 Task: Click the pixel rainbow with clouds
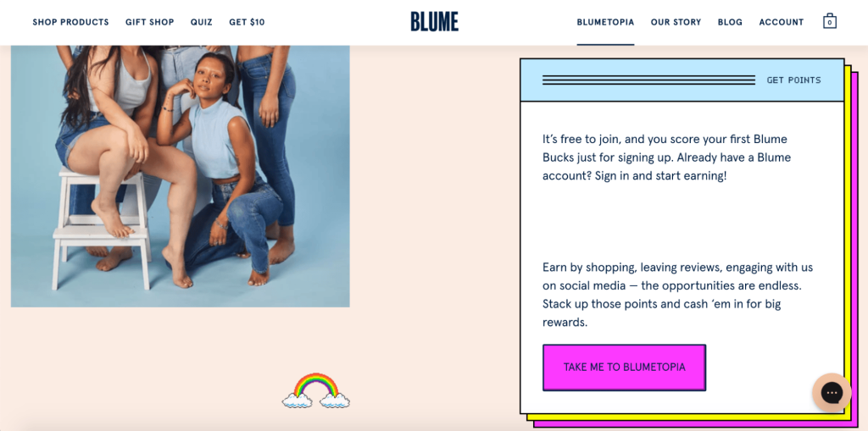click(316, 390)
